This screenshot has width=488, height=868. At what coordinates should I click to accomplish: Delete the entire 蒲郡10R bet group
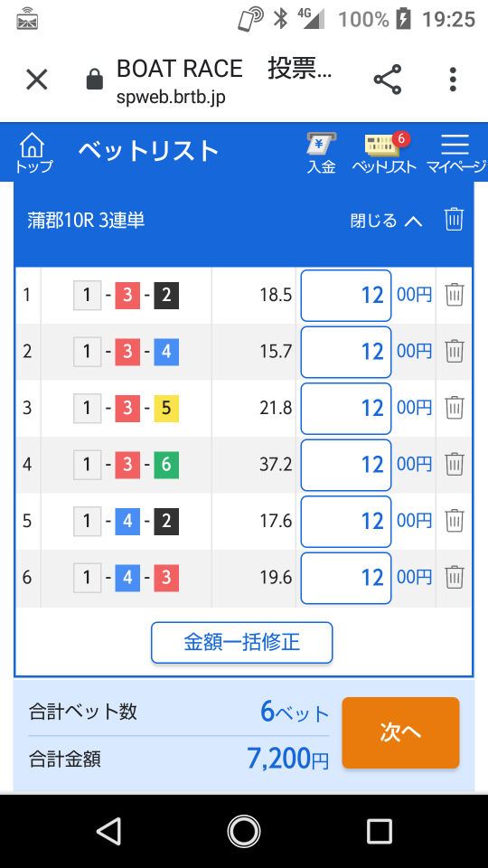(454, 220)
